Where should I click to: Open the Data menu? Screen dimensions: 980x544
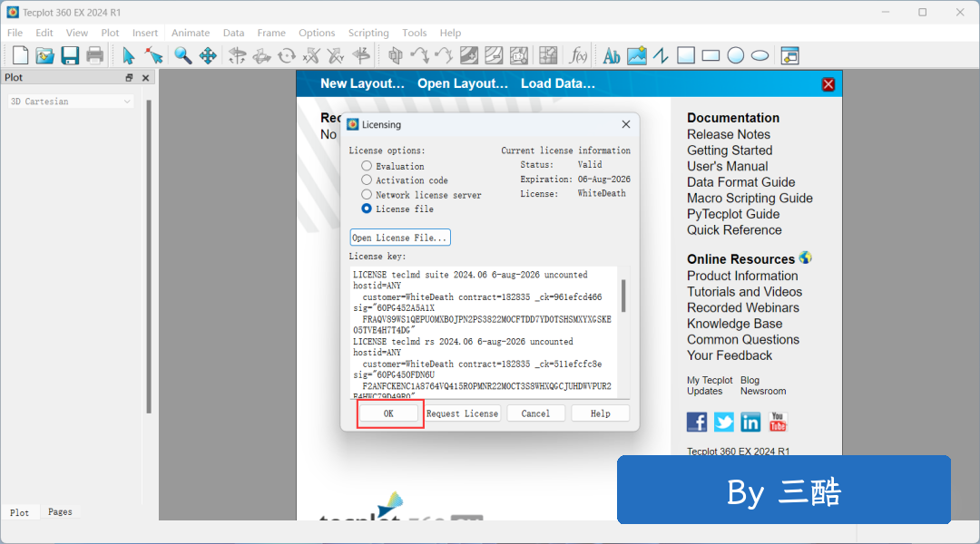(x=234, y=33)
